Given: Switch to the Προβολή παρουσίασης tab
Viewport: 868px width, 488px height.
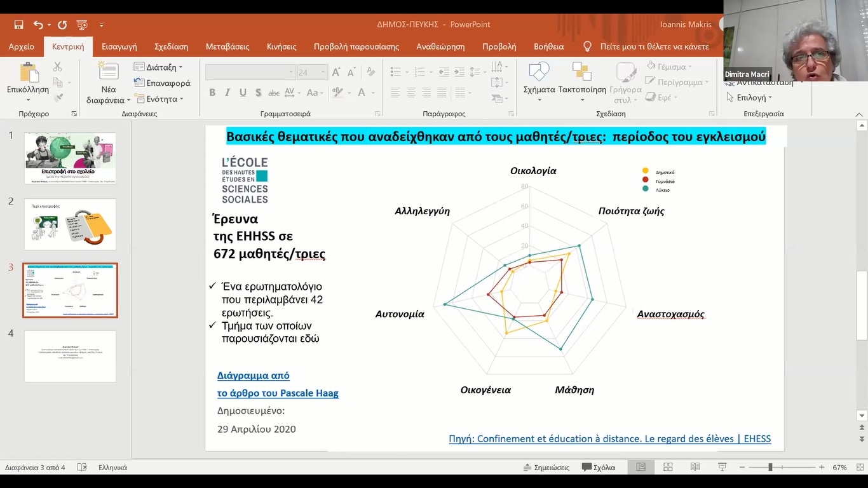Looking at the screenshot, I should point(356,46).
